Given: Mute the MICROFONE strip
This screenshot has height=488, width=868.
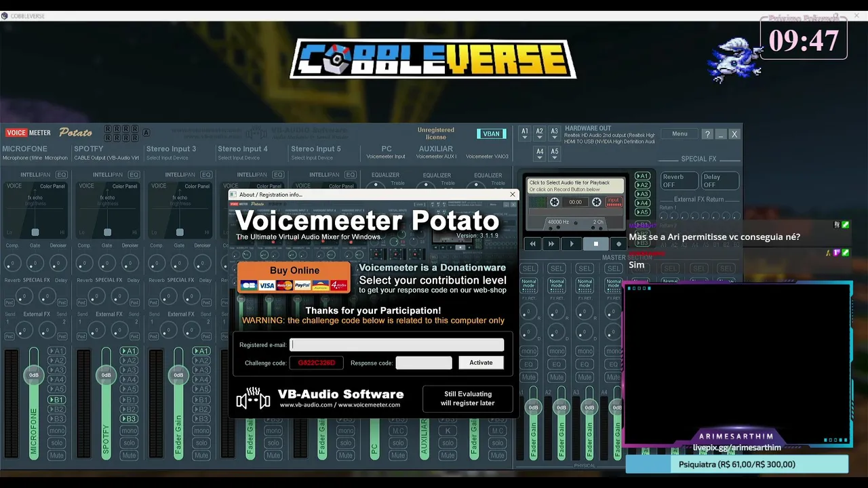Looking at the screenshot, I should point(57,455).
